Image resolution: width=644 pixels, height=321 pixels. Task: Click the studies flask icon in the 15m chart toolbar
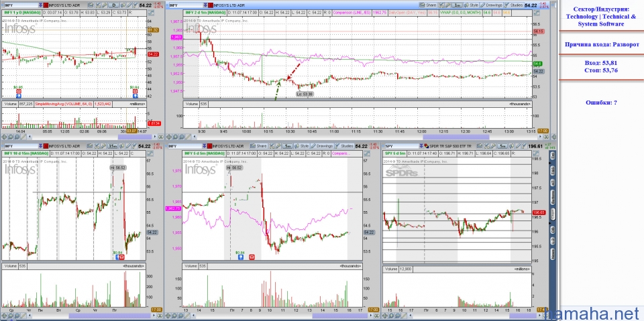tap(134, 145)
